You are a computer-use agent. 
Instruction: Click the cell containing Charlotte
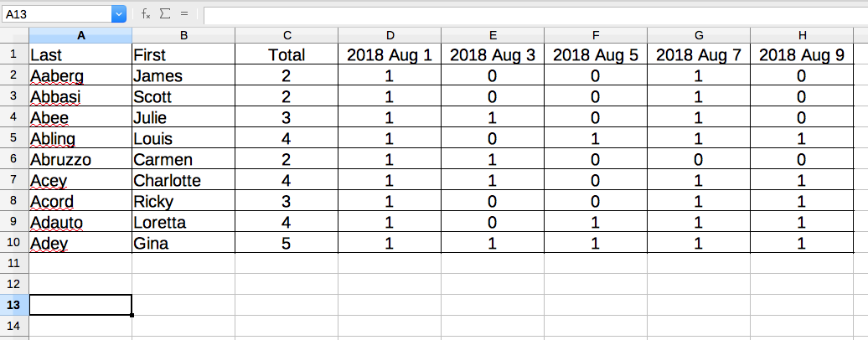[183, 180]
